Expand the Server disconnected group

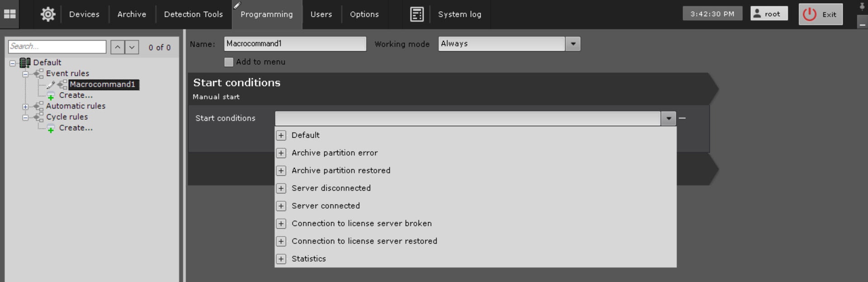tap(281, 188)
